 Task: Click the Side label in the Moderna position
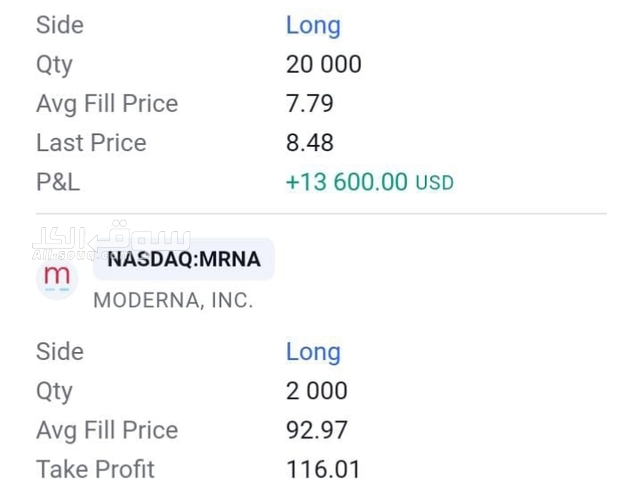coord(59,352)
